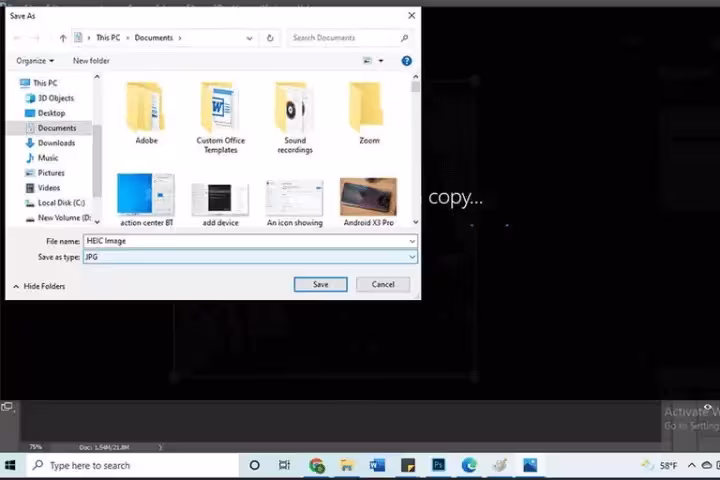Click the Forward navigation arrow
Screen dimensions: 720x480
tap(35, 38)
